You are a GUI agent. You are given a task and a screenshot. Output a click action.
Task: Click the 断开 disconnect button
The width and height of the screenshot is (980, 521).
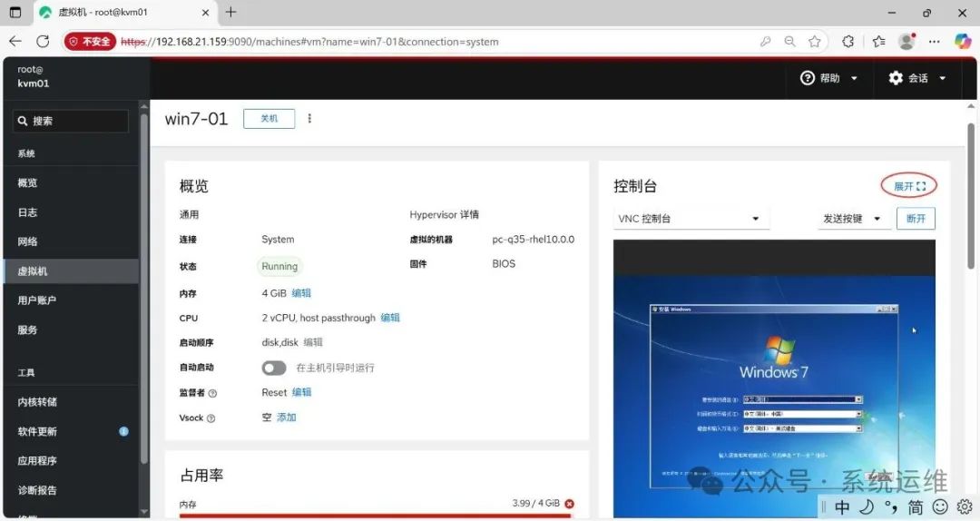(x=916, y=218)
